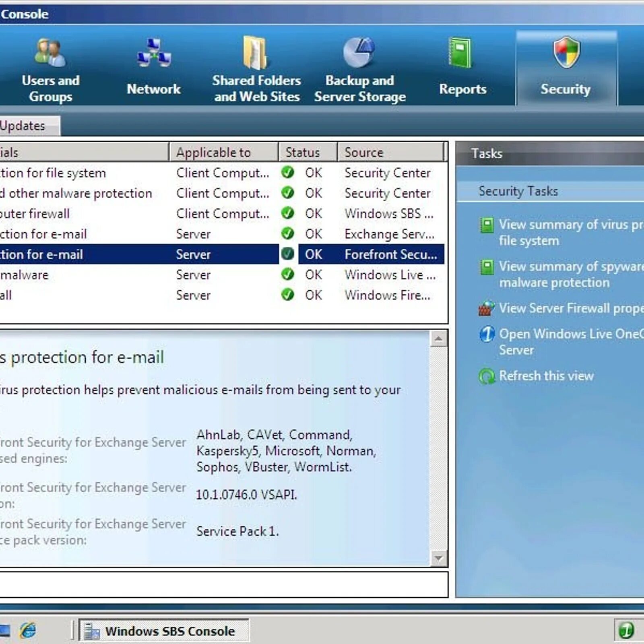View summary of virus protection for file system

pyautogui.click(x=571, y=233)
